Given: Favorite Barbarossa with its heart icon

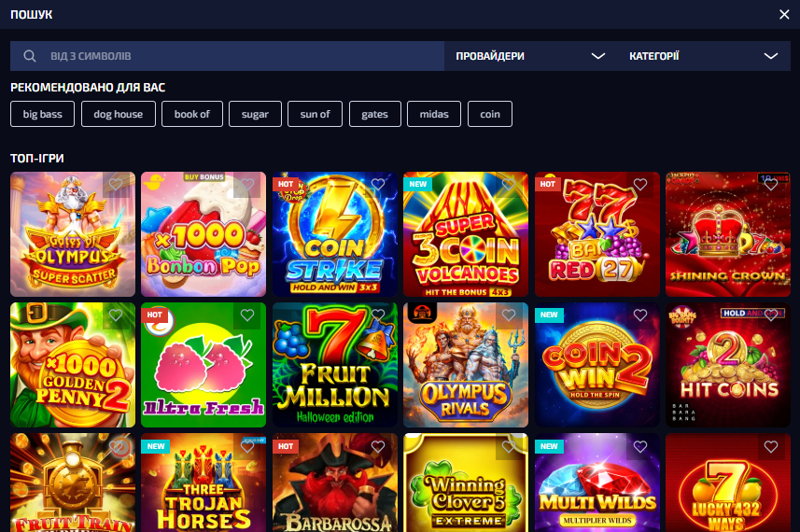Looking at the screenshot, I should [x=378, y=447].
